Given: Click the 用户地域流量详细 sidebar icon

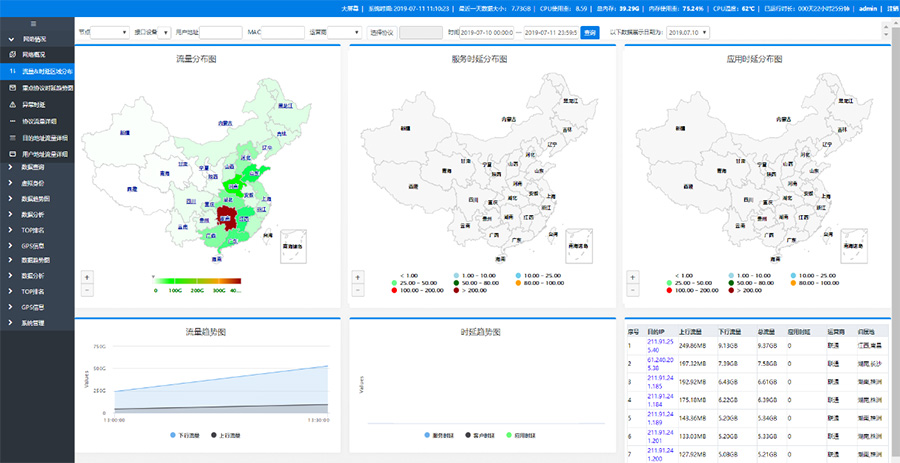Looking at the screenshot, I should tap(12, 154).
